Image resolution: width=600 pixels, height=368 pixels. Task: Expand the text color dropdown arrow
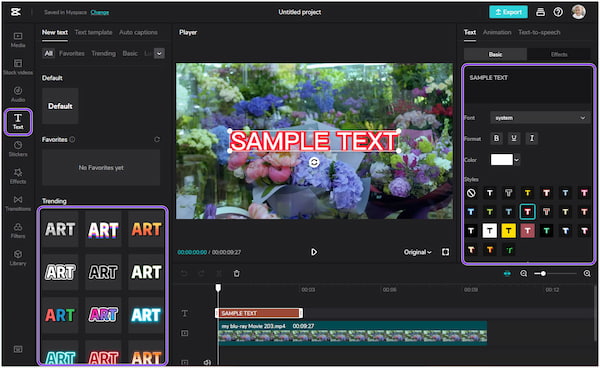(517, 160)
